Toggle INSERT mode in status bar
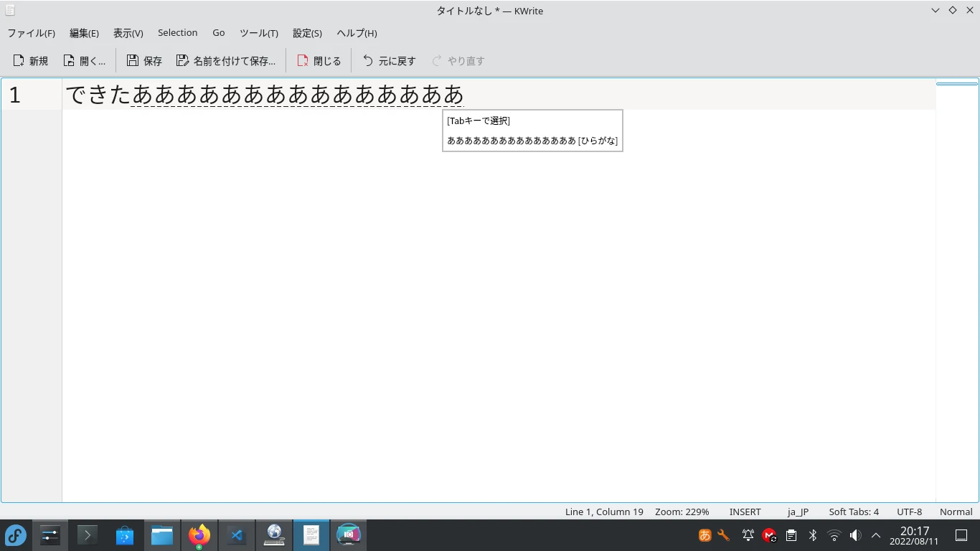 [744, 512]
